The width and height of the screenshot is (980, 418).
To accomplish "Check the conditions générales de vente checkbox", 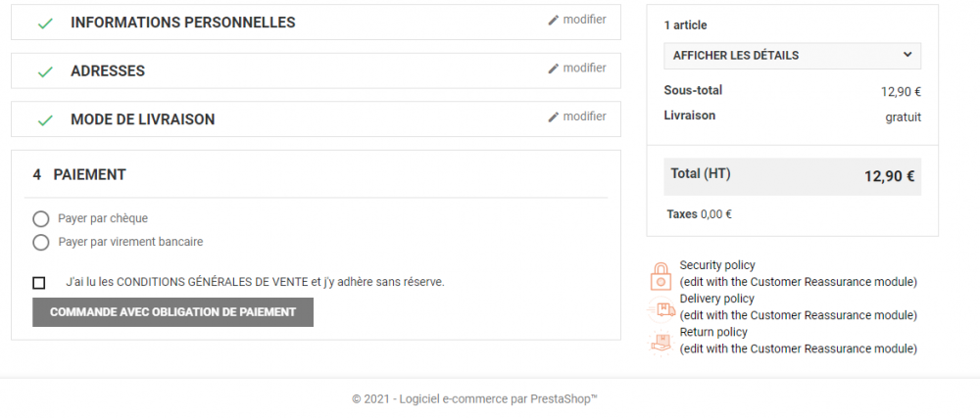I will pos(39,283).
